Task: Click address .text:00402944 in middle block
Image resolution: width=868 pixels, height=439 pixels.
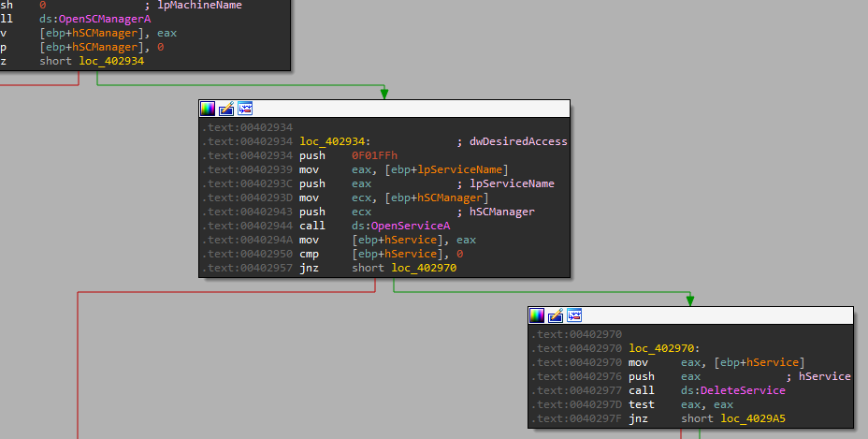Action: 247,226
